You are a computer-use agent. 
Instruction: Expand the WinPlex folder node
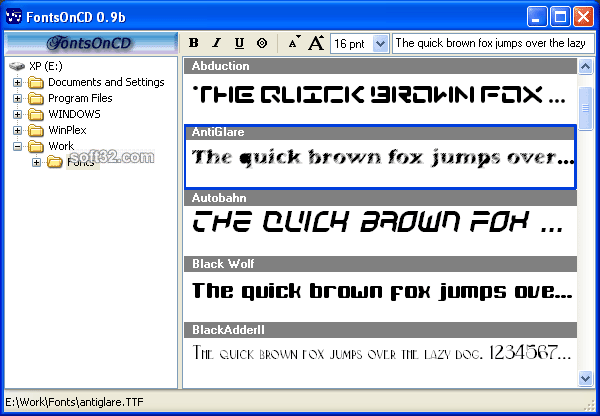point(17,130)
